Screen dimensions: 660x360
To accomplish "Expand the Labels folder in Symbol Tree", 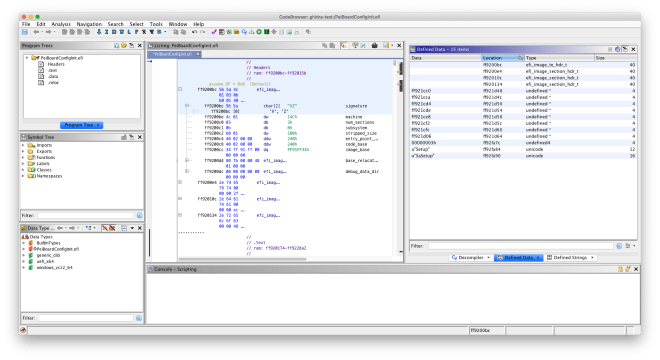I will pos(23,164).
